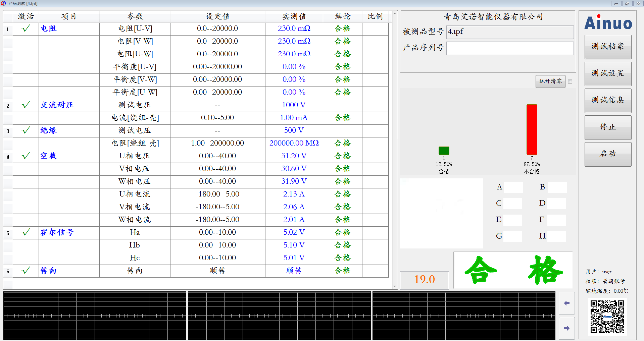Open 测试设置 test settings
The image size is (644, 341).
pos(608,74)
